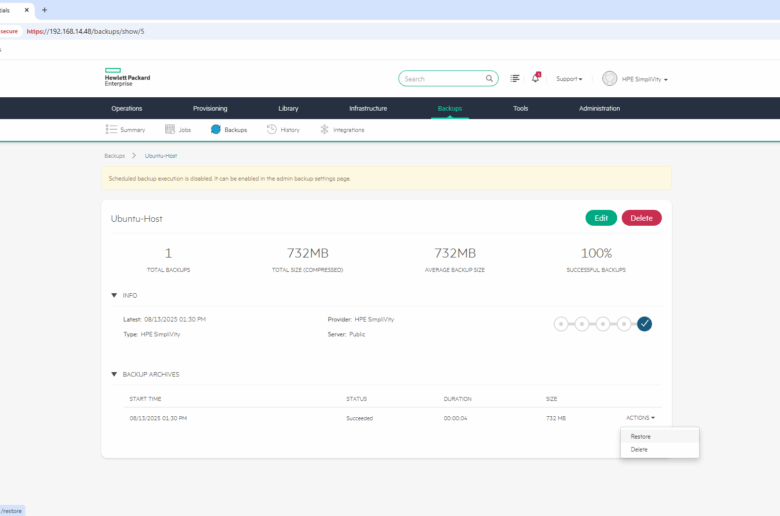This screenshot has height=516, width=780.
Task: Click the History clock icon
Action: pos(272,129)
